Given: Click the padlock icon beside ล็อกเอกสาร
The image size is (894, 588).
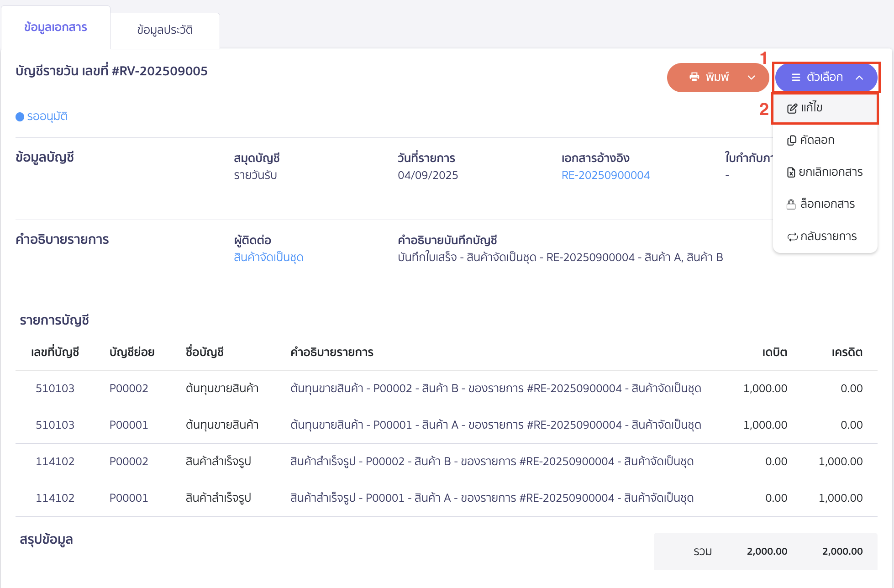Looking at the screenshot, I should pos(791,204).
